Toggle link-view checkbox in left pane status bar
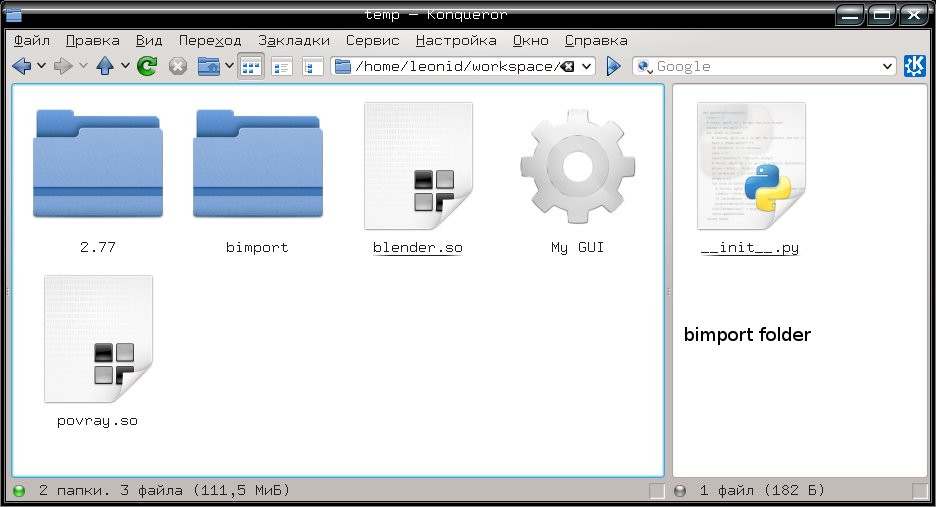 point(657,490)
